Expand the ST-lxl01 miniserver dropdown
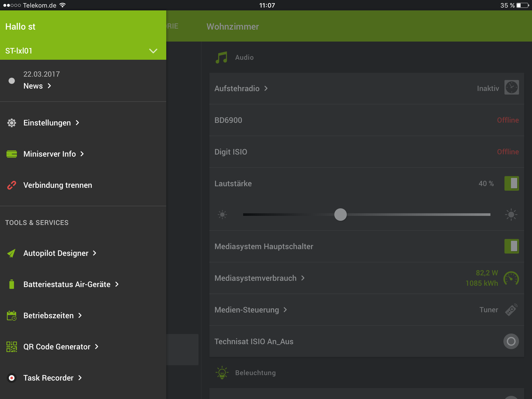The height and width of the screenshot is (399, 532). click(x=153, y=51)
